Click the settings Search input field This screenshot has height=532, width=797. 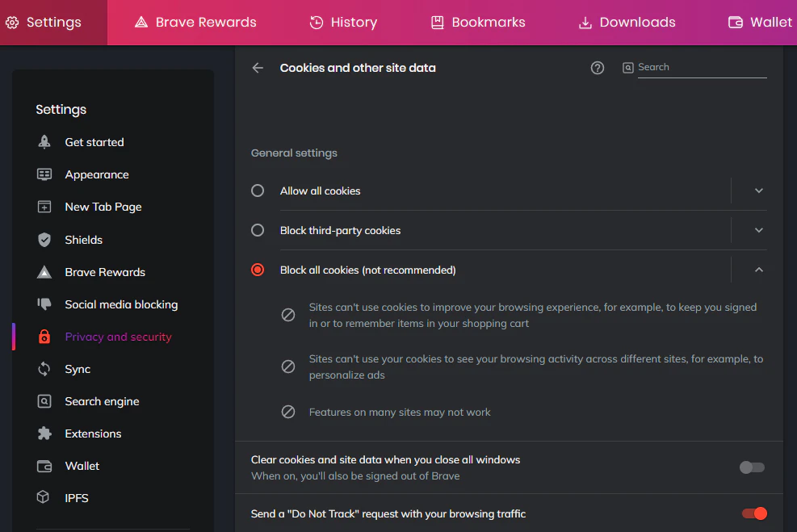(x=702, y=68)
